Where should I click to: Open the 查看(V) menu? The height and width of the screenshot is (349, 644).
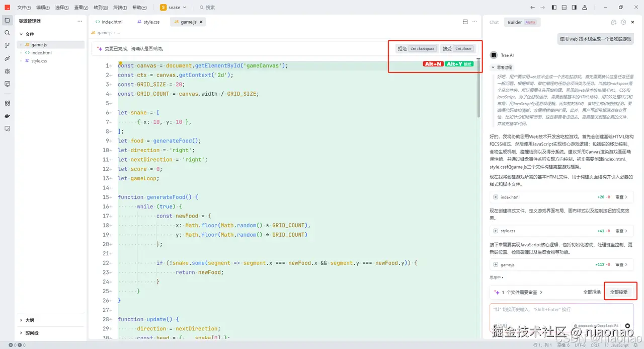pyautogui.click(x=81, y=8)
